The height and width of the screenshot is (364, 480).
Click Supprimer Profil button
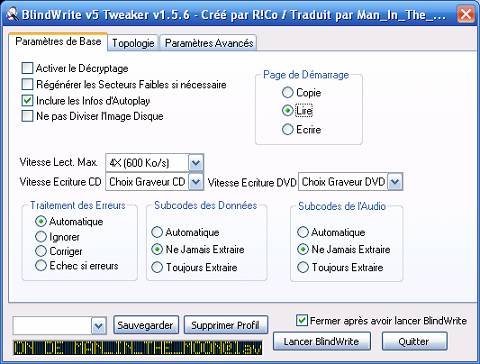coord(226,325)
